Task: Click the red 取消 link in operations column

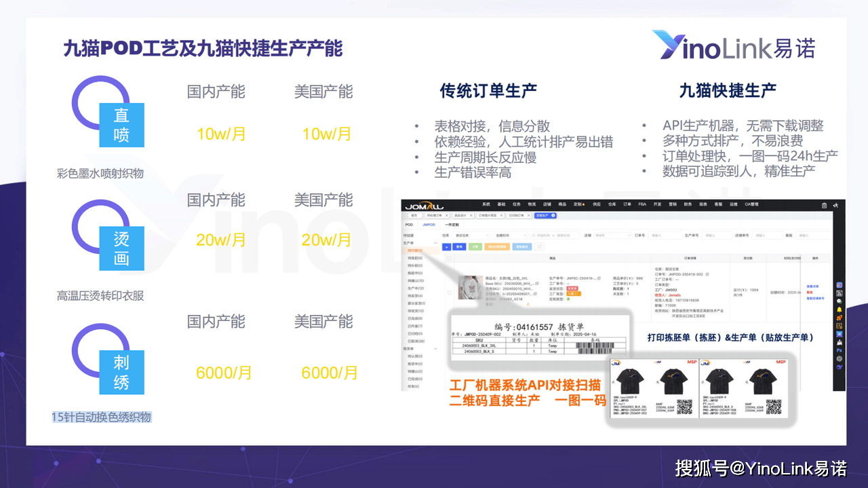Action: click(809, 293)
